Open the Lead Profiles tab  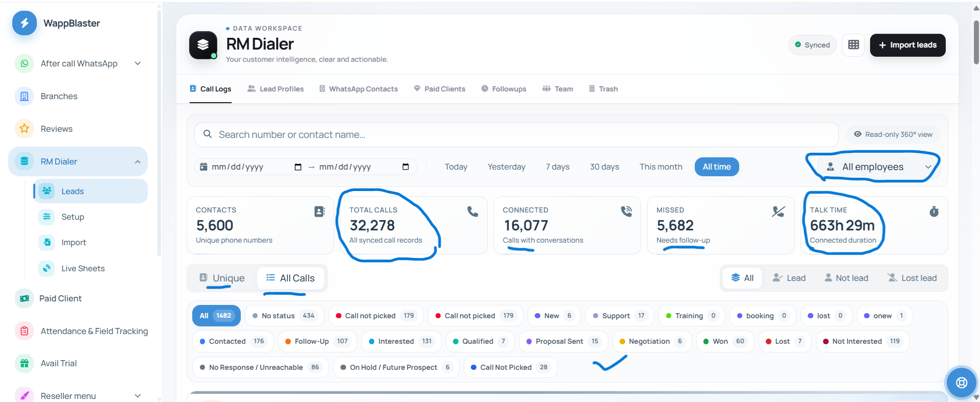276,89
